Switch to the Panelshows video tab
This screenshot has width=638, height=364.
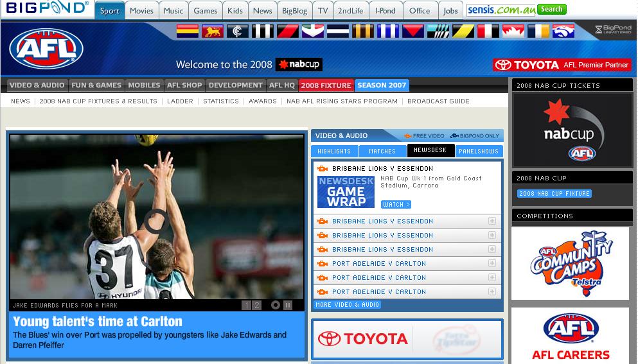pyautogui.click(x=479, y=151)
